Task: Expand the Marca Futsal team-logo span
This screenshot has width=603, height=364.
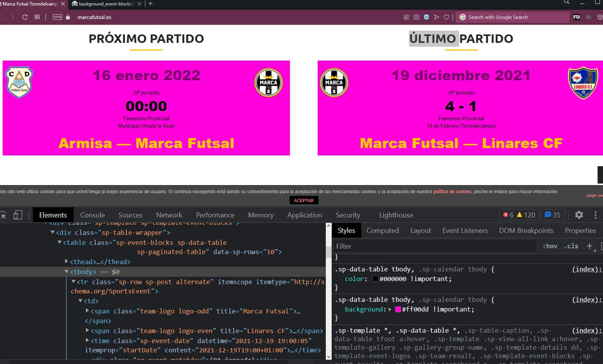Action: (x=87, y=311)
